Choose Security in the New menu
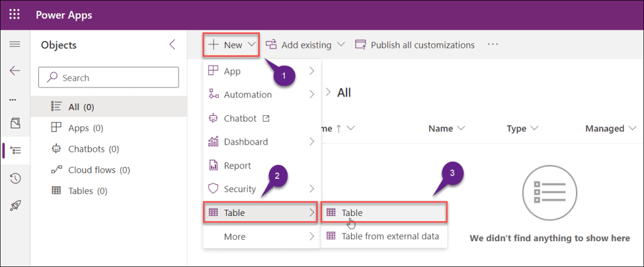The height and width of the screenshot is (267, 644). click(x=262, y=190)
